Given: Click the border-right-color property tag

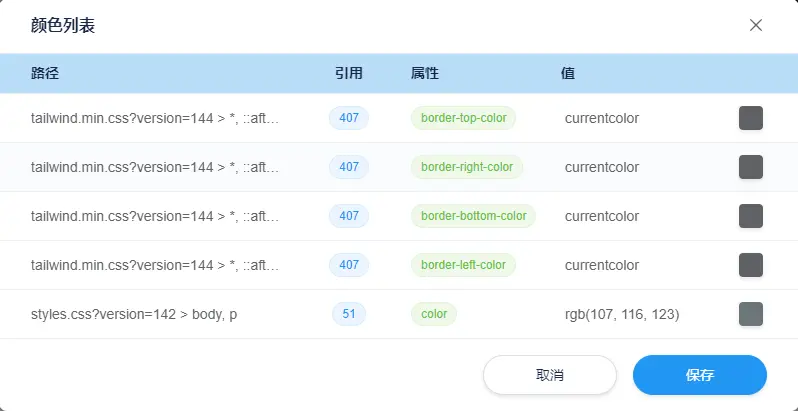Looking at the screenshot, I should click(467, 167).
